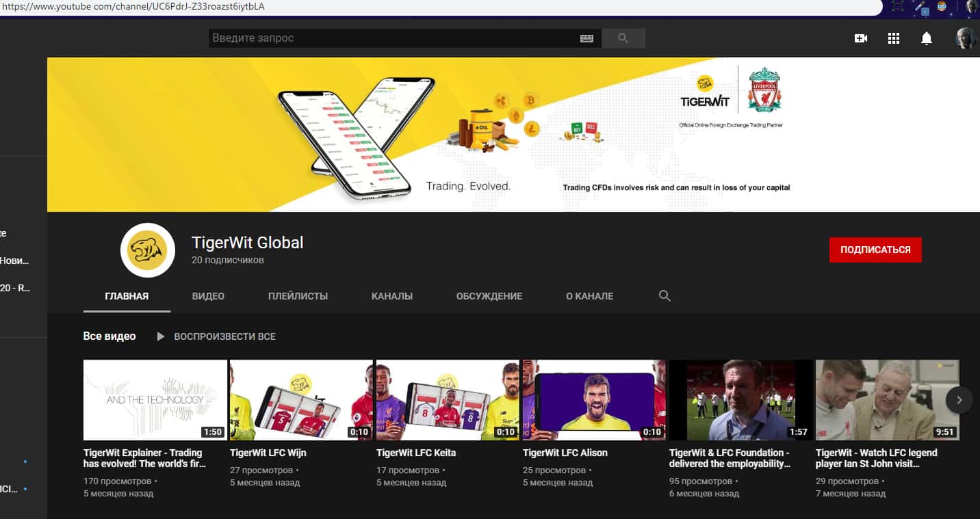Click the create video camera icon
The height and width of the screenshot is (519, 980).
pos(861,38)
